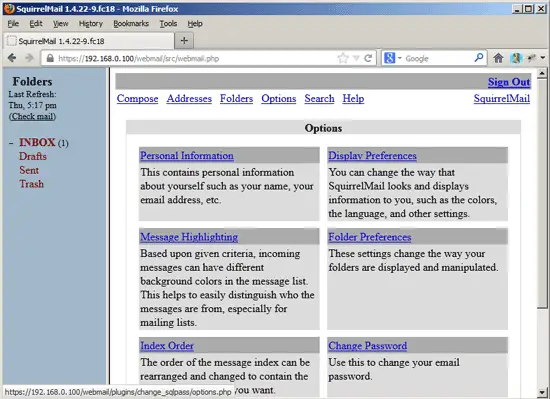
Task: Open a new tab with plus button
Action: (x=184, y=41)
